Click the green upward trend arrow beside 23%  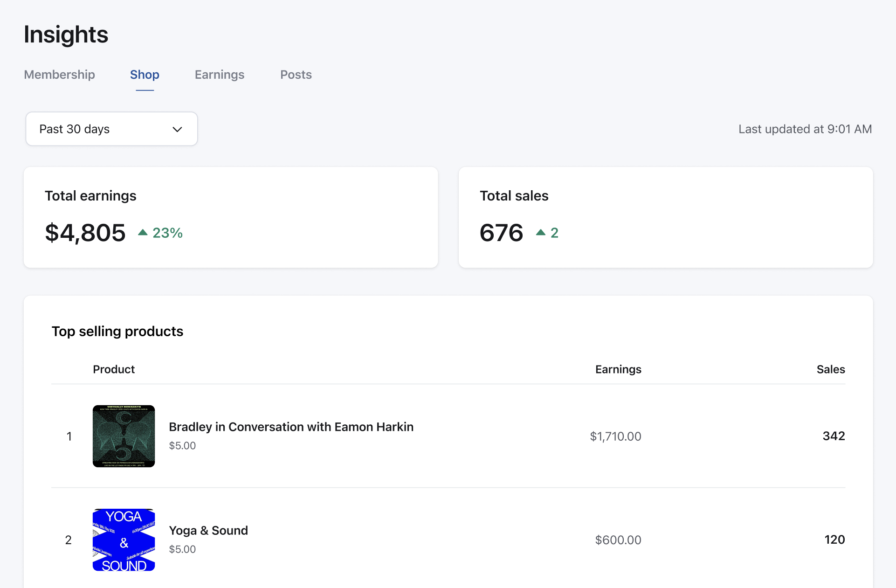click(143, 233)
